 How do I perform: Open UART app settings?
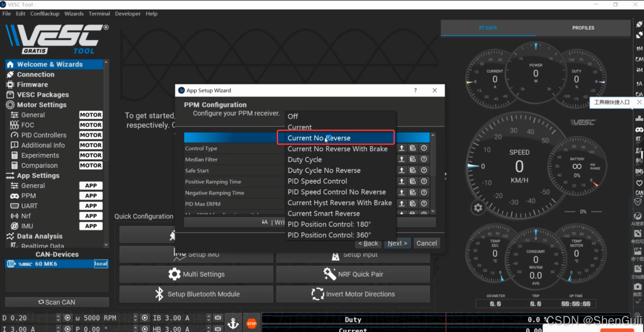(x=54, y=206)
